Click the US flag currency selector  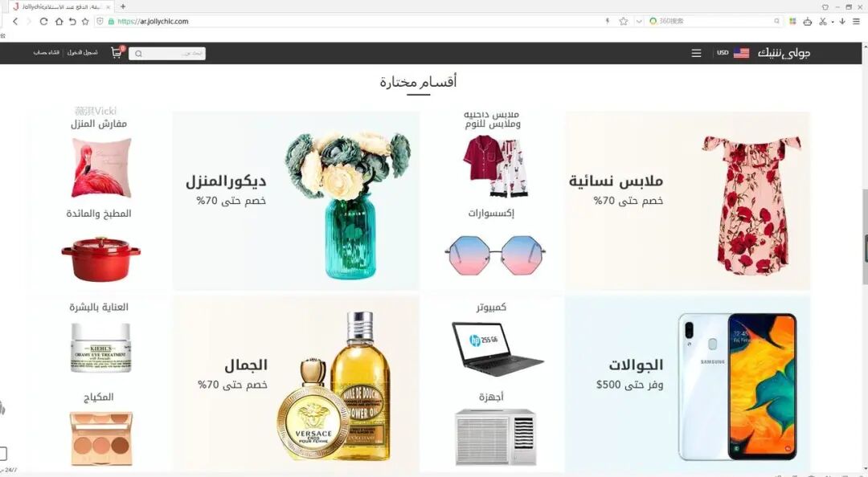(x=741, y=53)
